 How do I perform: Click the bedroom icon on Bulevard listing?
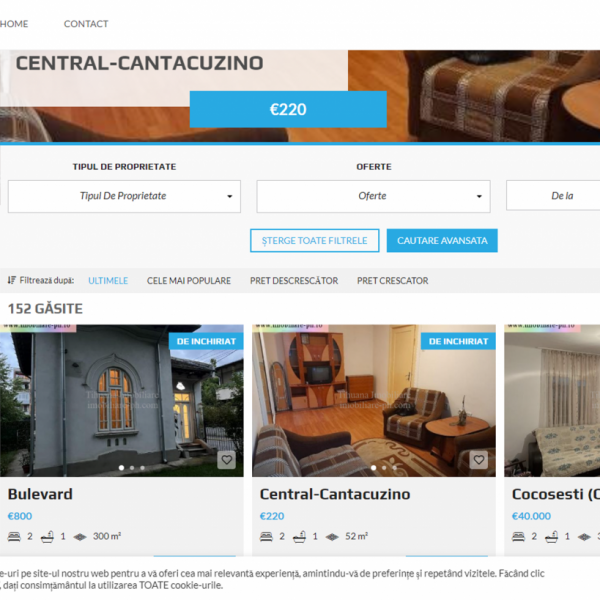(x=14, y=536)
